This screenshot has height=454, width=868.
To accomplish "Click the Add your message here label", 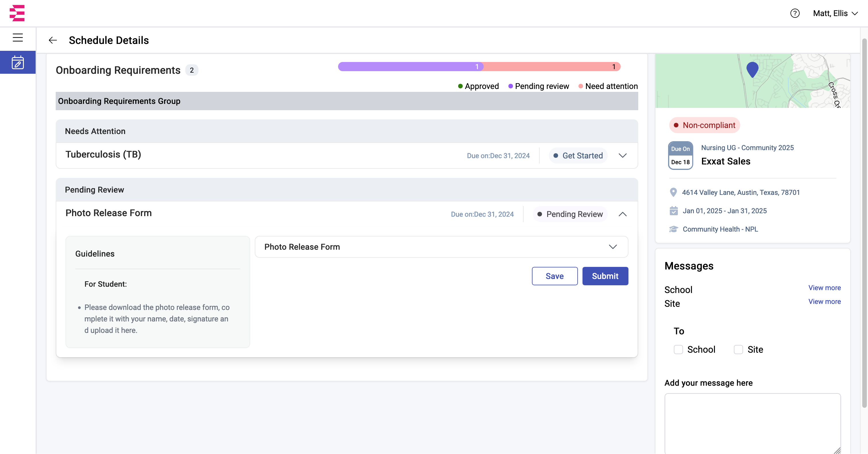I will point(708,383).
